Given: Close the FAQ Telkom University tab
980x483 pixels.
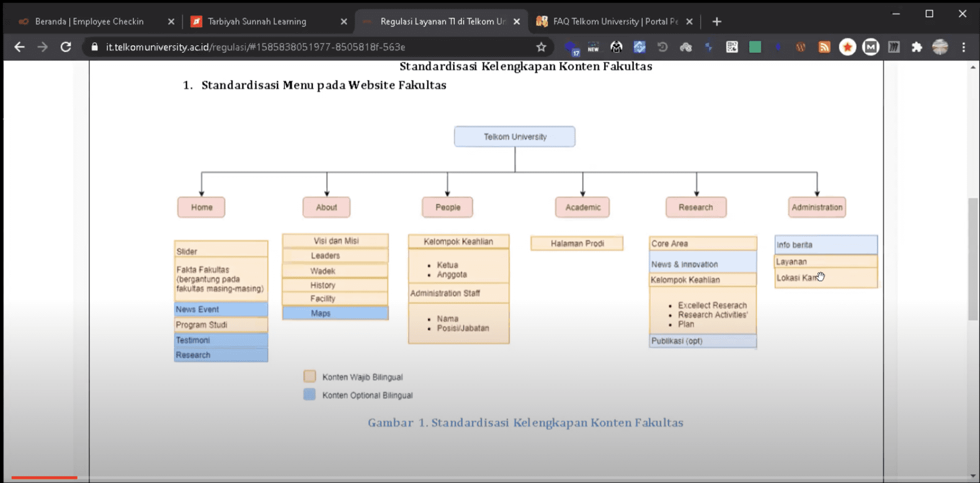Looking at the screenshot, I should coord(689,21).
